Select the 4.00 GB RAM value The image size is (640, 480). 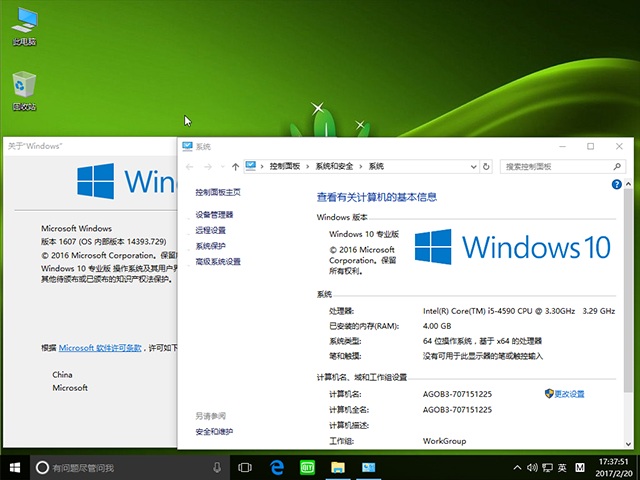[437, 326]
